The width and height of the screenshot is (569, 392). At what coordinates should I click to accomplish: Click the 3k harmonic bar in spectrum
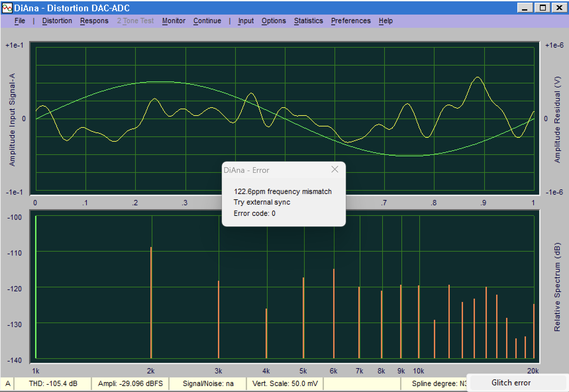coord(219,319)
